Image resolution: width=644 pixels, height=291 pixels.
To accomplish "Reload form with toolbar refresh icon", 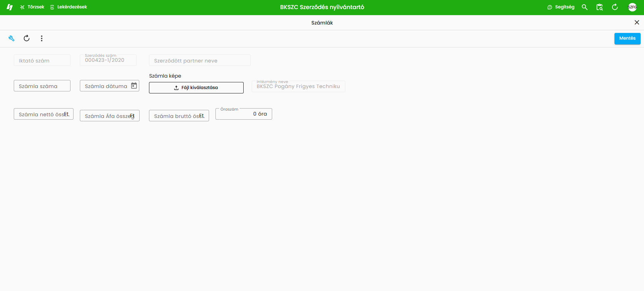I will (x=27, y=38).
